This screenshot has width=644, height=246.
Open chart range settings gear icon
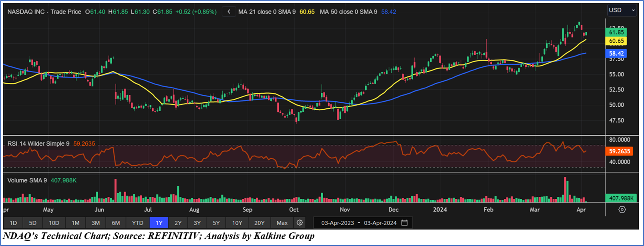[x=300, y=223]
